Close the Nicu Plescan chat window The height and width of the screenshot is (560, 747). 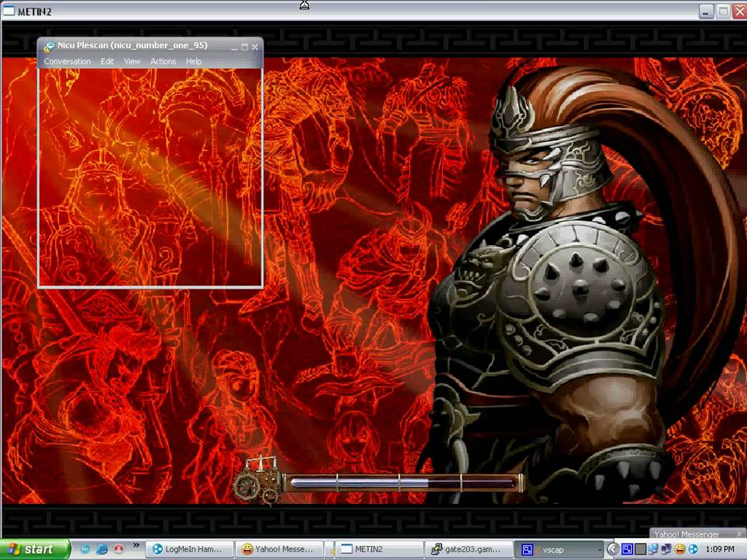click(x=255, y=47)
